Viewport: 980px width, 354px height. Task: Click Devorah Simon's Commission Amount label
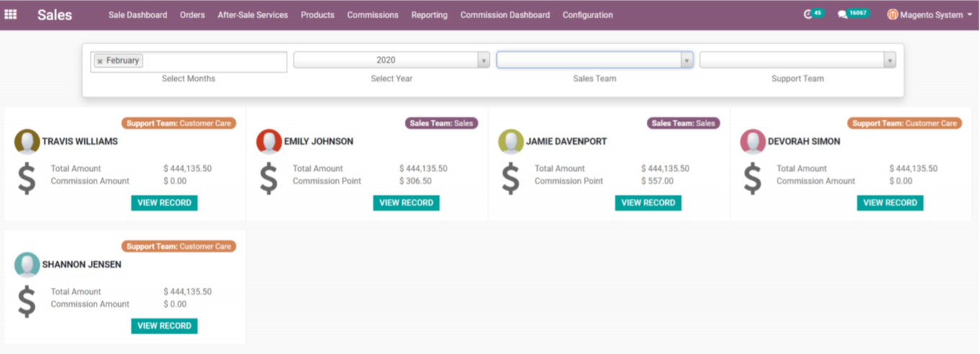(x=816, y=181)
